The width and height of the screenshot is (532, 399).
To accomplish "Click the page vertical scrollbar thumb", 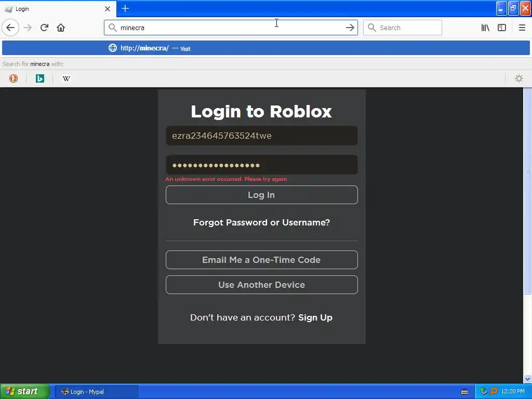I will (x=527, y=192).
